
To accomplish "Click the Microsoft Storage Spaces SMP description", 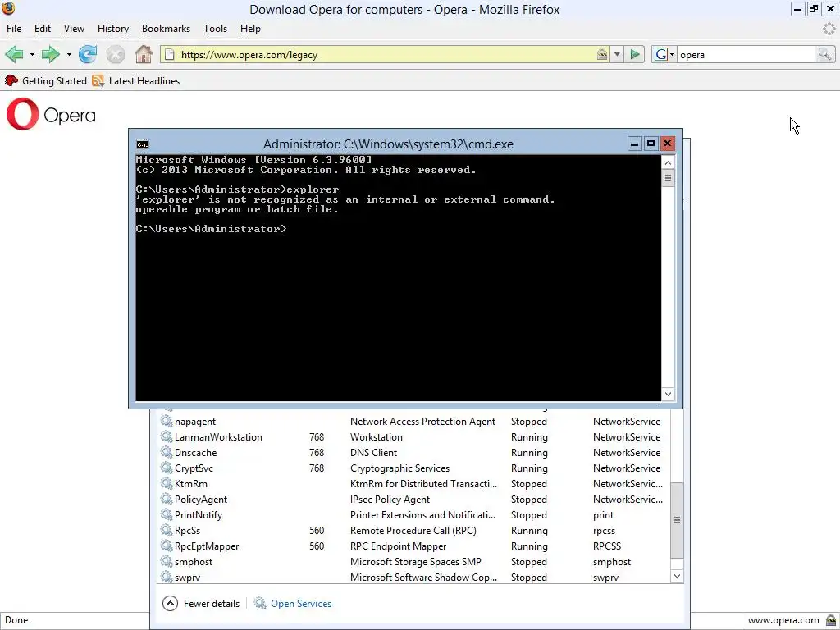I will pos(416,561).
